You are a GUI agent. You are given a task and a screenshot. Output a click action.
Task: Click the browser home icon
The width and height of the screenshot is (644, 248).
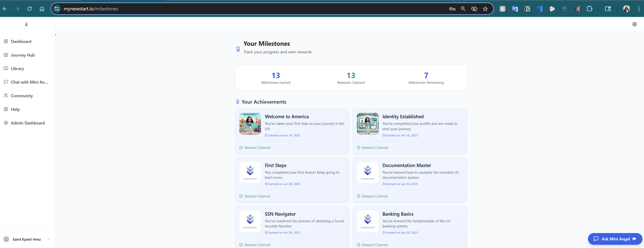[x=42, y=9]
